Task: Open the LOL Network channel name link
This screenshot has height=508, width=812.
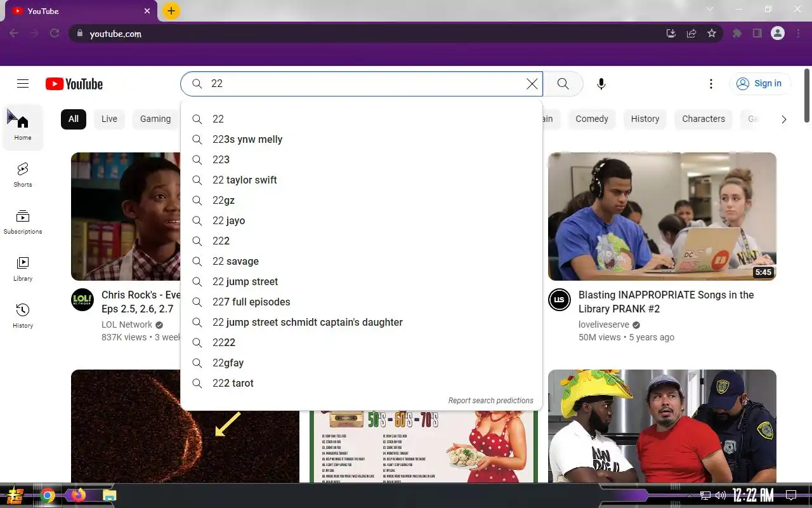Action: click(x=127, y=324)
